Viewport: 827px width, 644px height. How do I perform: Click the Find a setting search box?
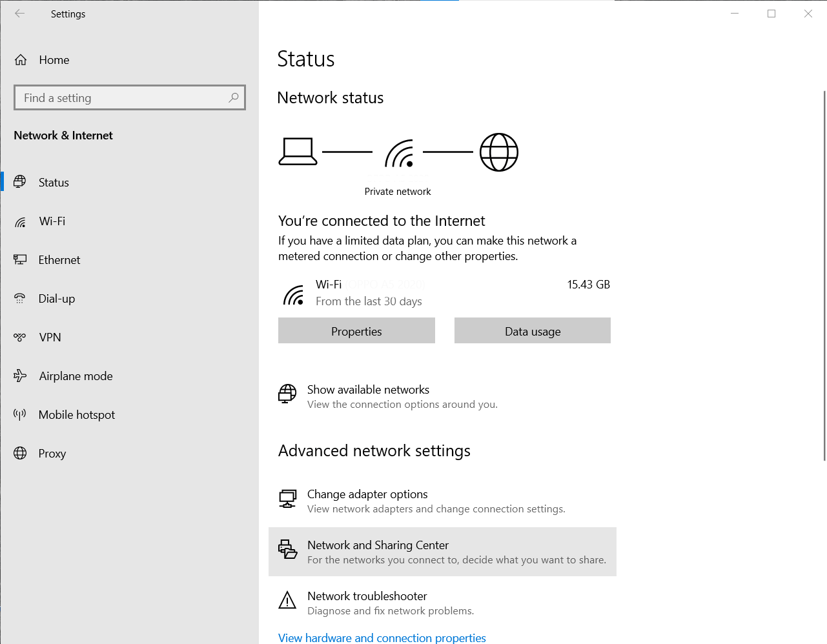116,97
